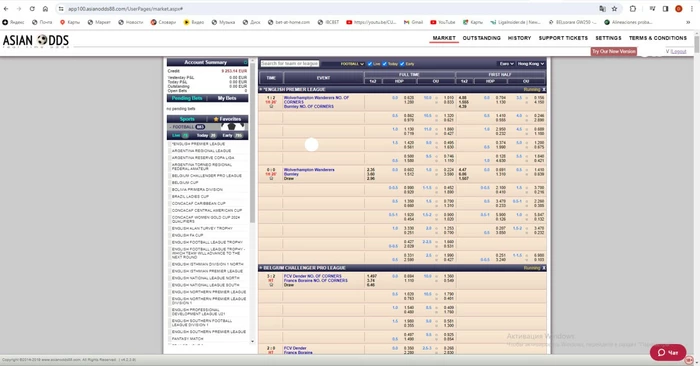The width and height of the screenshot is (700, 366).
Task: Filter by Today football matches count
Action: tap(207, 135)
